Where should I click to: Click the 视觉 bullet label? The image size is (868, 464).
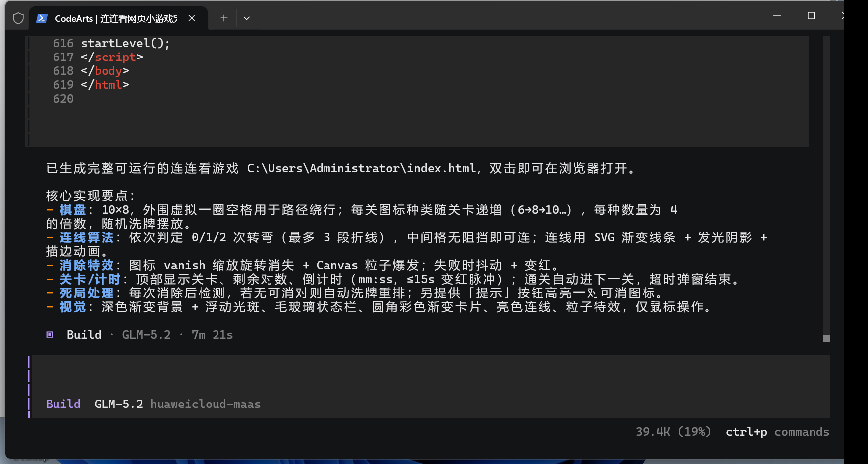coord(73,307)
